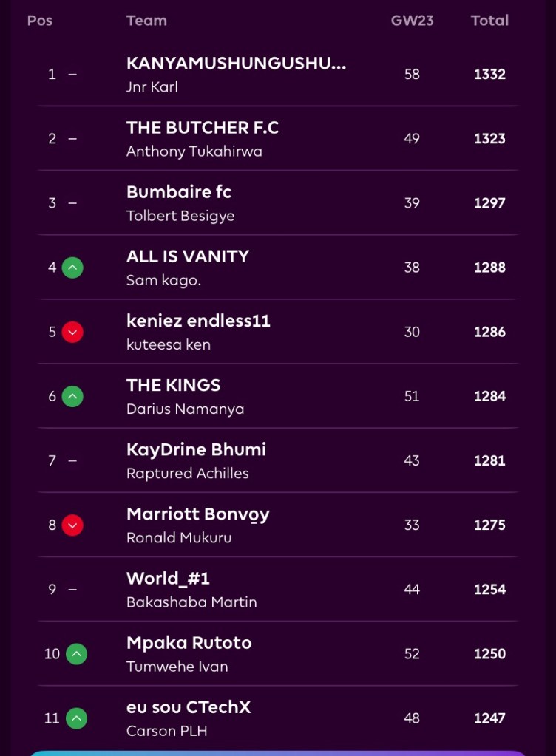Click green up arrow beside ALL IS VANITY
The height and width of the screenshot is (756, 556).
point(72,268)
